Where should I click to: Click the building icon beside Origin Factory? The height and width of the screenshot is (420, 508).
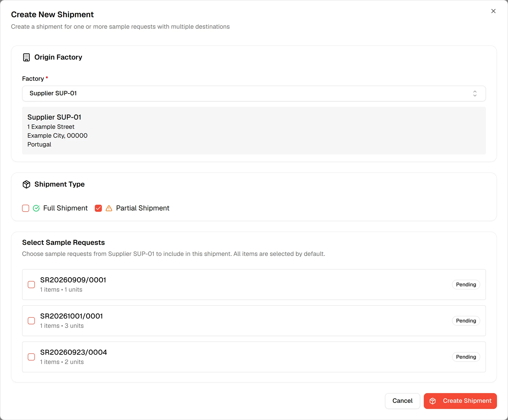coord(26,57)
